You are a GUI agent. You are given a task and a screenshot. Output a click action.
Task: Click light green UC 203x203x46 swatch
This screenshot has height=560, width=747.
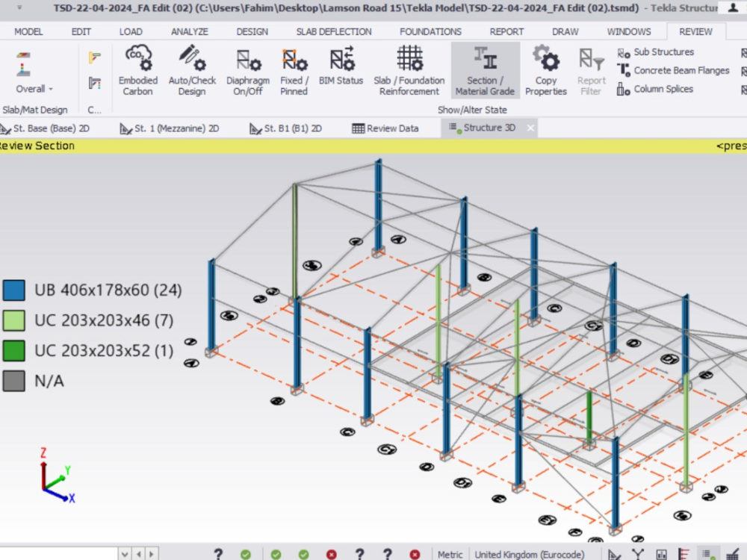(x=13, y=320)
